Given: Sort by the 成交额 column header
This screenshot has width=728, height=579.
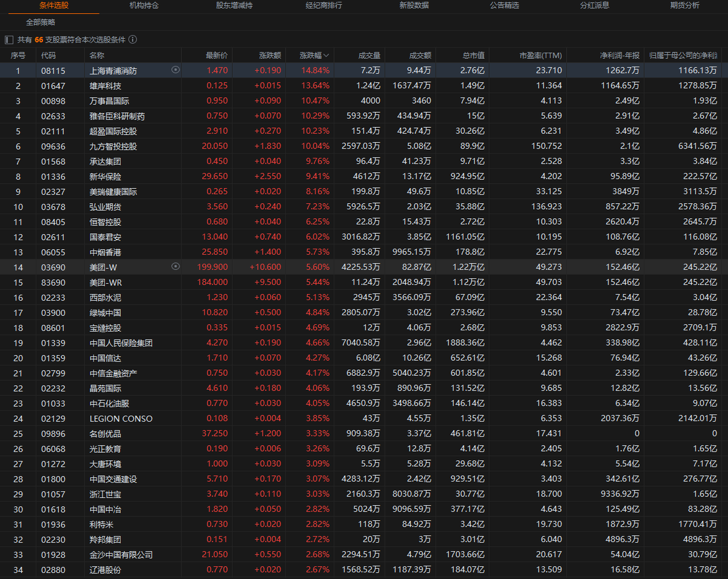Looking at the screenshot, I should 420,55.
